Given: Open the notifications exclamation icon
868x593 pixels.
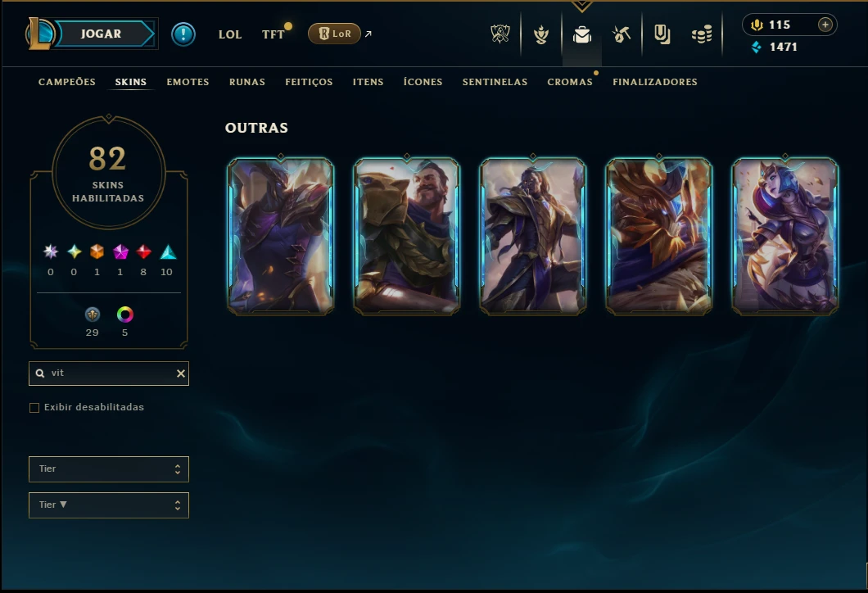Looking at the screenshot, I should (x=183, y=34).
